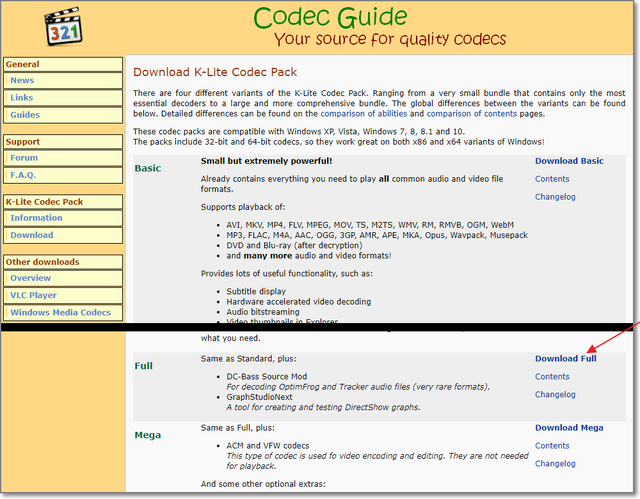Select Download in the K-Lite sidebar section
The height and width of the screenshot is (499, 640).
[x=32, y=235]
